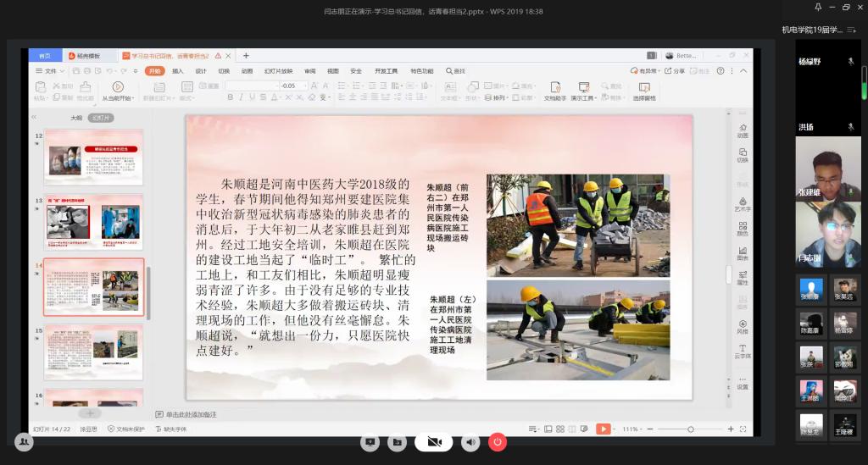Click the screen share presentation button

[370, 442]
